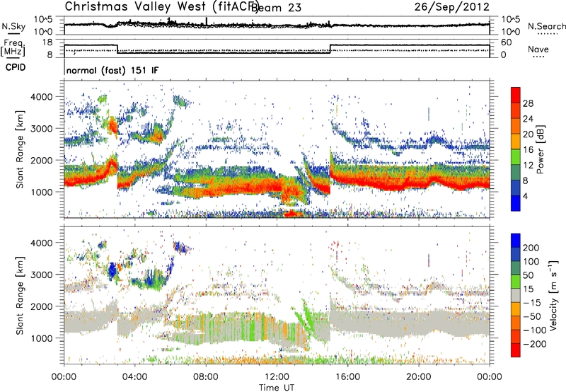Image resolution: width=566 pixels, height=392 pixels.
Task: Click the '20:00' time tick label
Action: click(x=418, y=377)
